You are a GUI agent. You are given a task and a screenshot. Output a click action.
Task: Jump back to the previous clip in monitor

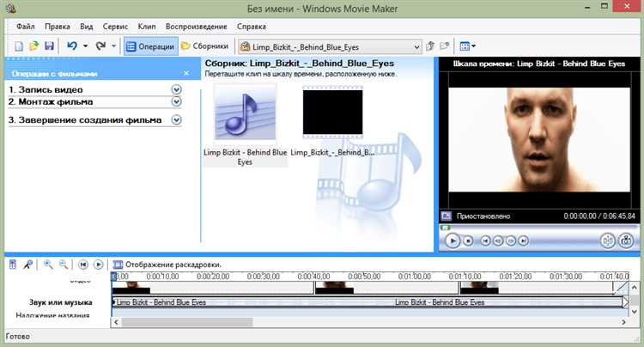pos(485,240)
